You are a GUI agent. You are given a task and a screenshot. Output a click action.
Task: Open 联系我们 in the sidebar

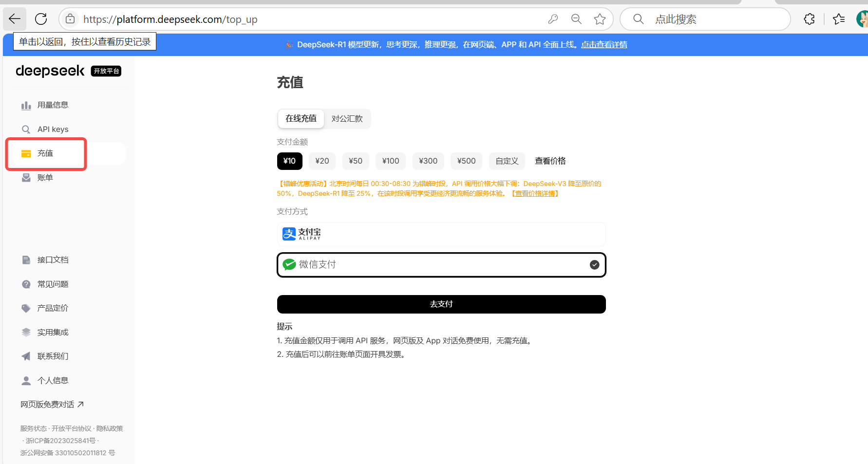coord(53,356)
